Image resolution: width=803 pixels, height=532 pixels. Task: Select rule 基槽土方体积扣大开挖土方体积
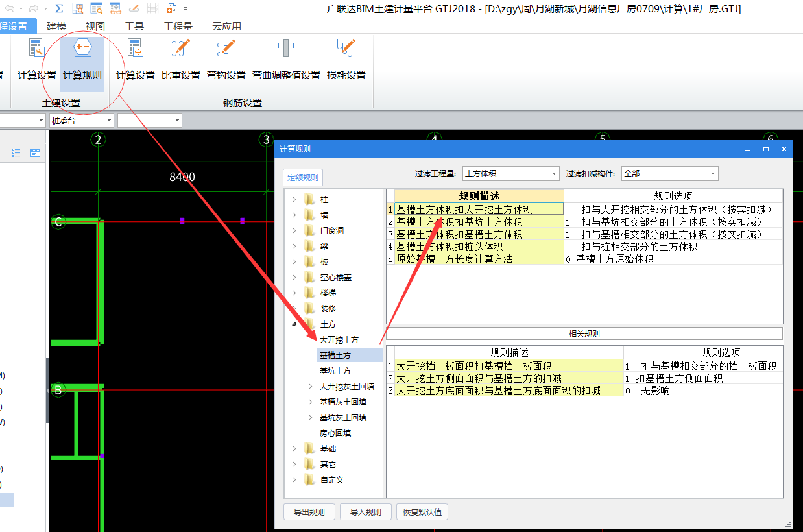[479, 210]
